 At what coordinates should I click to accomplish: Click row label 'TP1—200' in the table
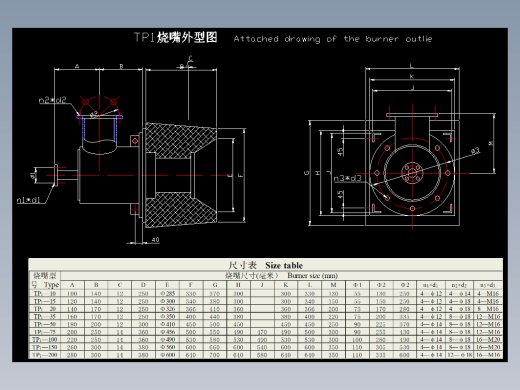point(45,355)
